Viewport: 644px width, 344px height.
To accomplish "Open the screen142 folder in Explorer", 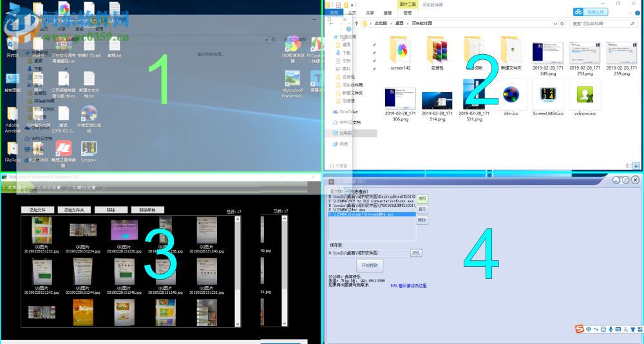I will point(401,53).
